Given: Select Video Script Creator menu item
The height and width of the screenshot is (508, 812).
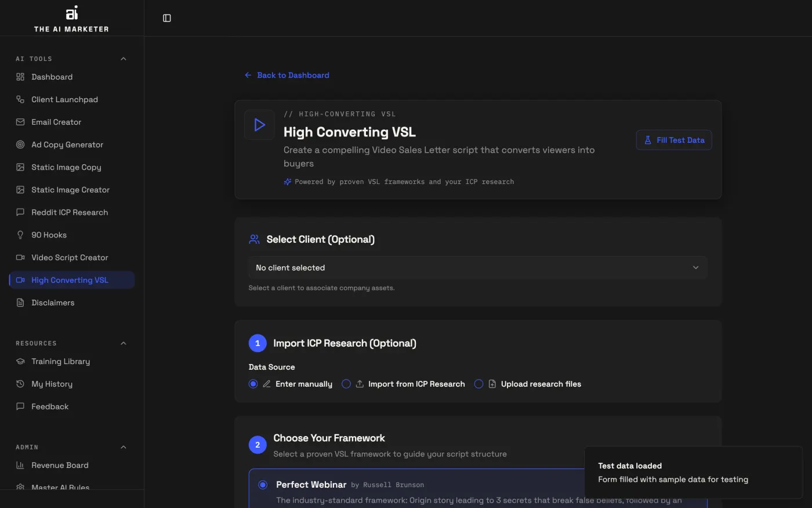Looking at the screenshot, I should click(72, 258).
